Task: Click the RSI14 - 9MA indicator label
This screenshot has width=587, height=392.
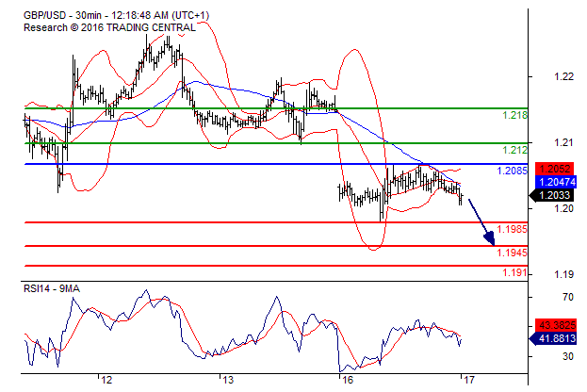Action: tap(52, 288)
